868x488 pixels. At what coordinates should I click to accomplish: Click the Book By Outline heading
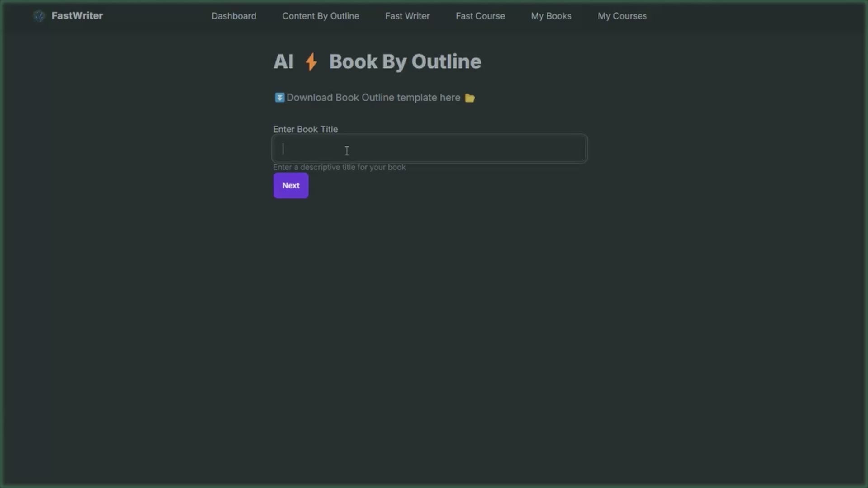coord(405,62)
